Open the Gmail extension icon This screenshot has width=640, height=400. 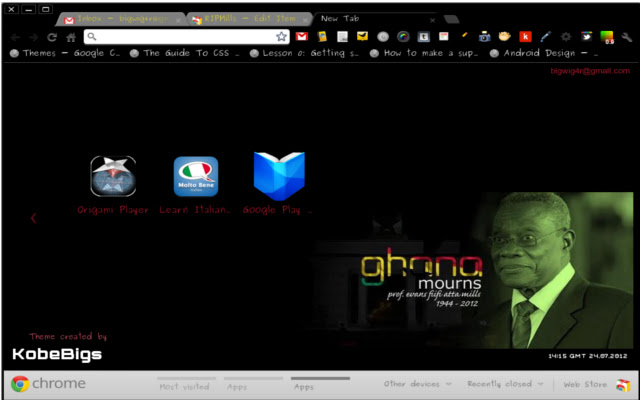tap(302, 36)
